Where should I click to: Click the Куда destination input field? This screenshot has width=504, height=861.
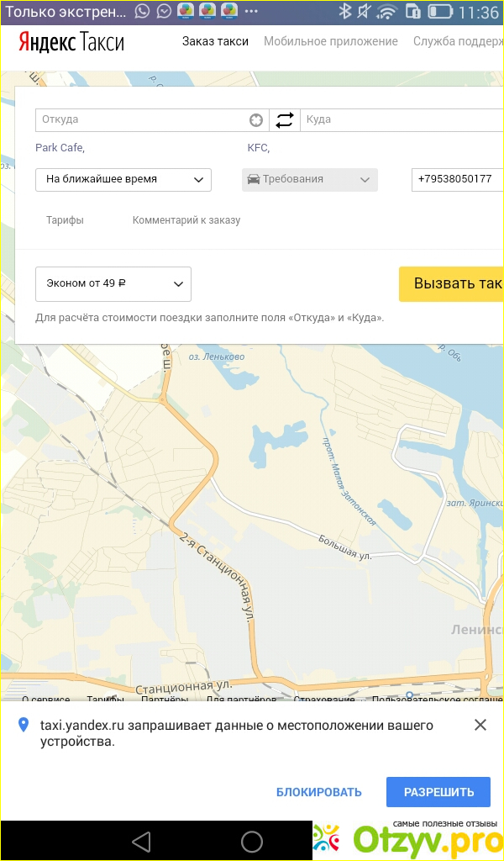click(402, 119)
